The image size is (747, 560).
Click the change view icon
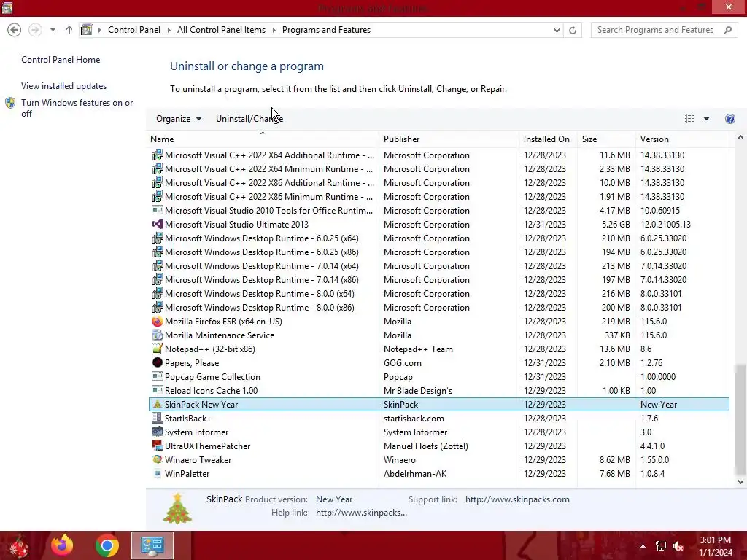(x=689, y=119)
